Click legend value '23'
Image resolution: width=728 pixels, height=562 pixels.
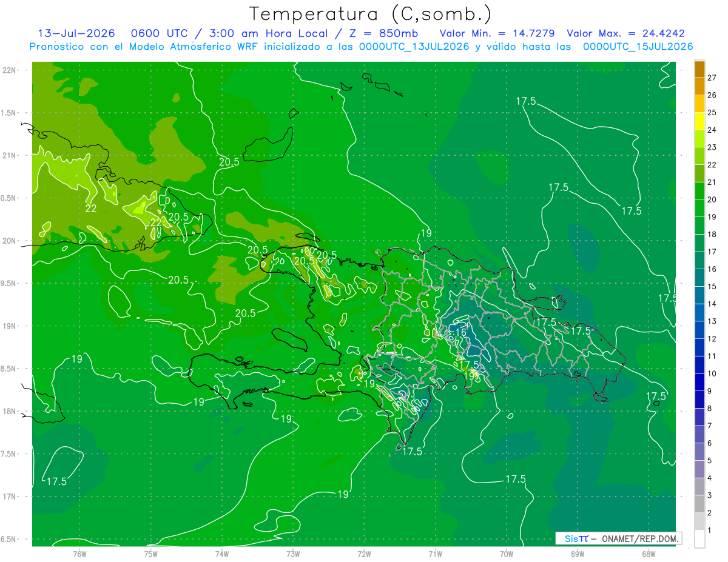(x=713, y=147)
